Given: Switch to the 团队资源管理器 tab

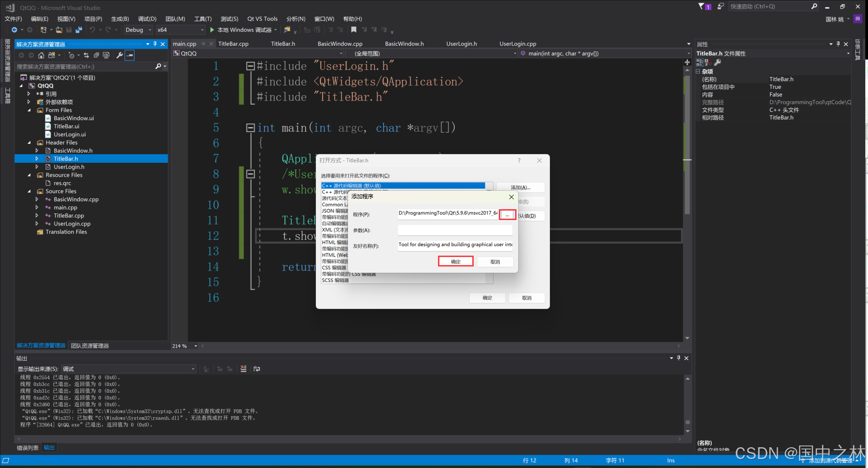Looking at the screenshot, I should pyautogui.click(x=90, y=346).
